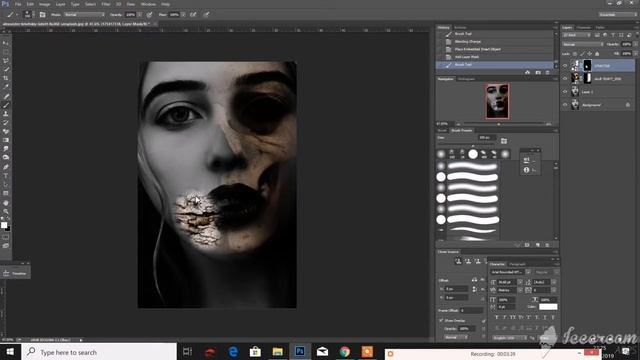
Task: Select the first clone source button
Action: coord(458,261)
